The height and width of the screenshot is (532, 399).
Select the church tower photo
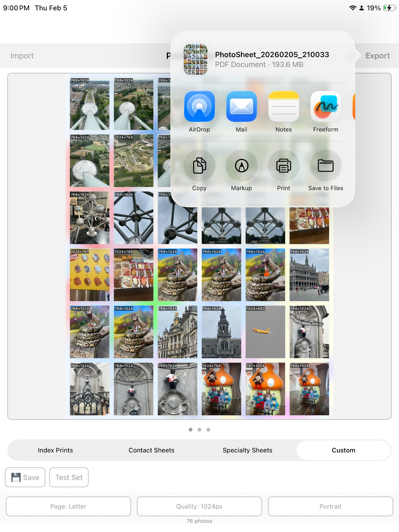pos(221,332)
